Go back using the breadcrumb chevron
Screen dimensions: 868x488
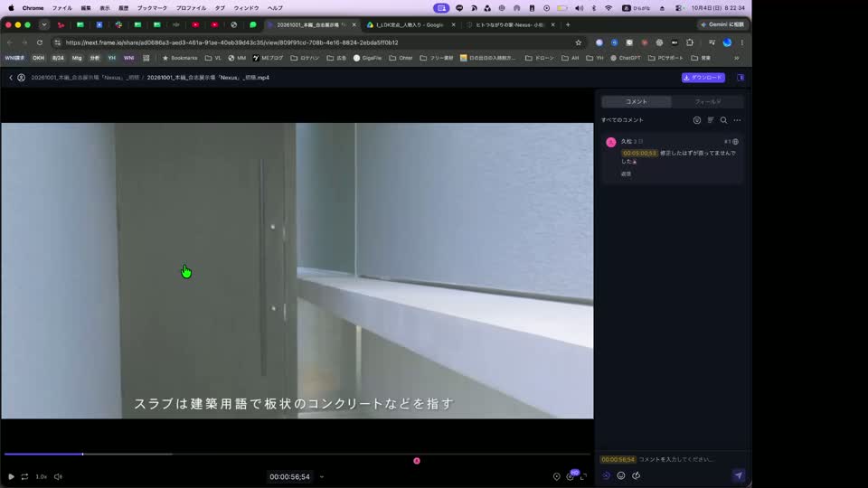[11, 78]
